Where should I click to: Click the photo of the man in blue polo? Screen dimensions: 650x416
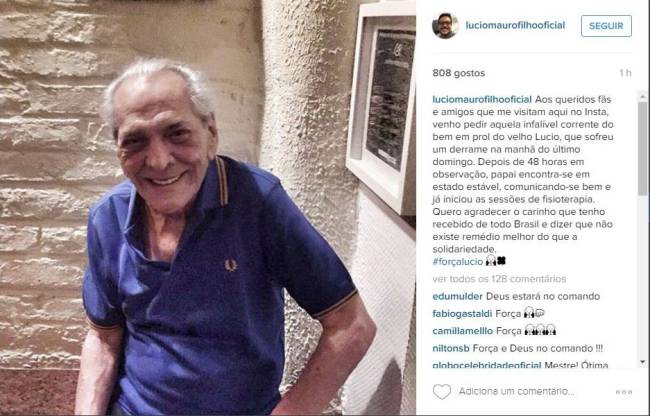(x=208, y=208)
